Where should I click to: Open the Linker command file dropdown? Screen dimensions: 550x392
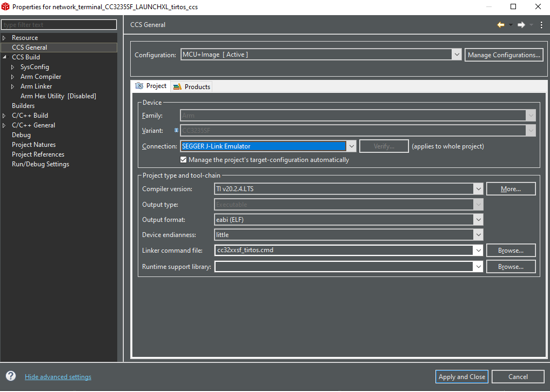478,251
